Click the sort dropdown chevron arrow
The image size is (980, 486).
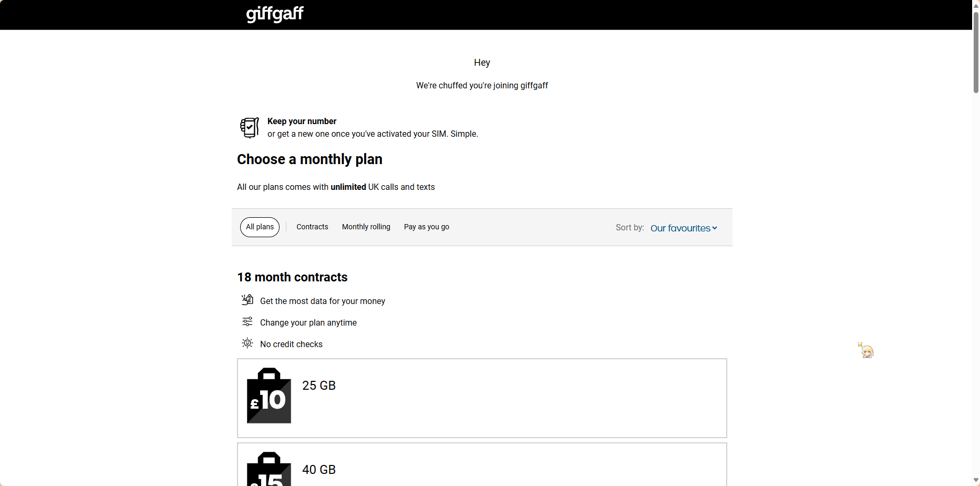click(x=715, y=228)
